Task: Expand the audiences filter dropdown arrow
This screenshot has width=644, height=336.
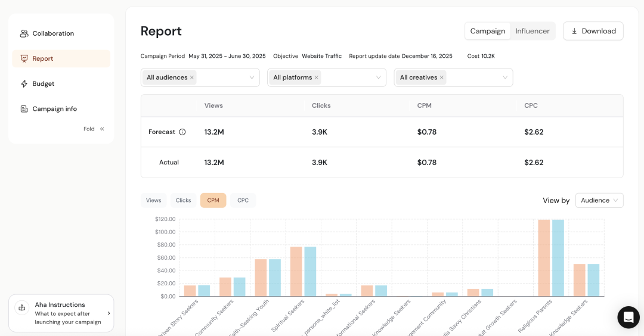Action: tap(252, 77)
